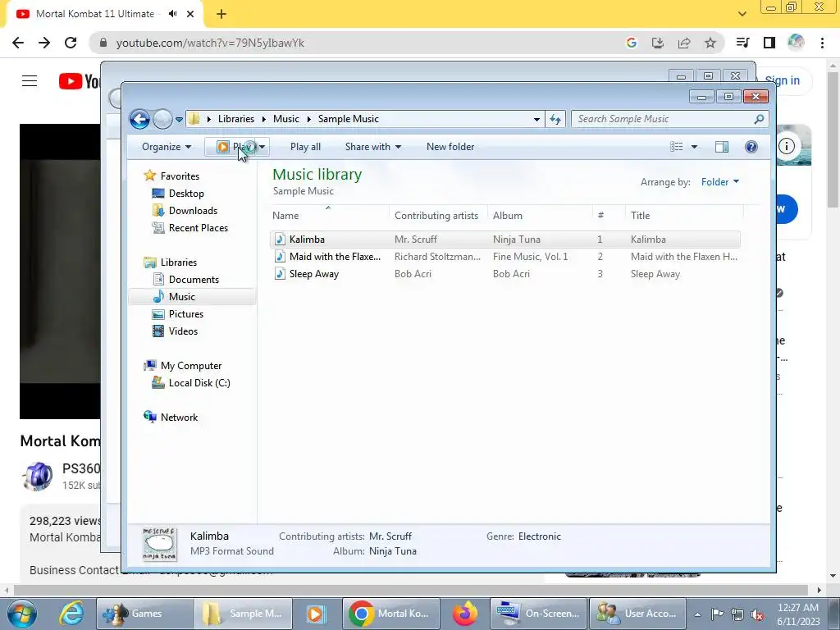
Task: Open Documents library in navigation pane
Action: 194,280
